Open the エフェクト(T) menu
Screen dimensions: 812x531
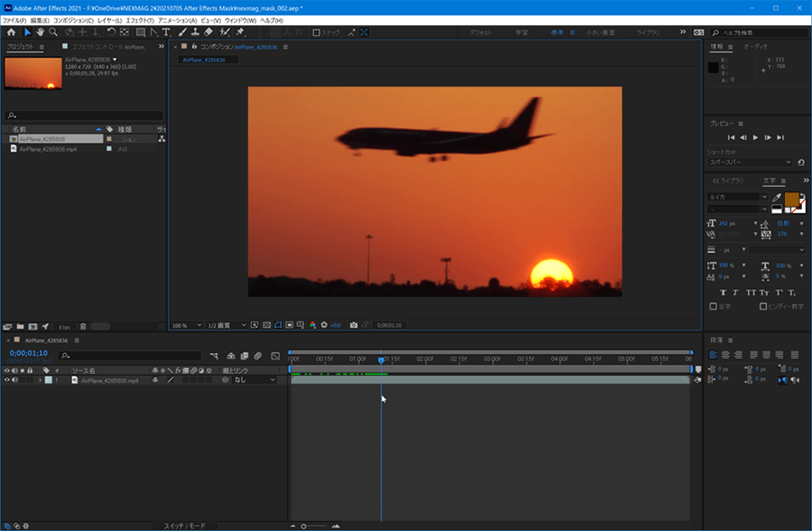(x=139, y=20)
